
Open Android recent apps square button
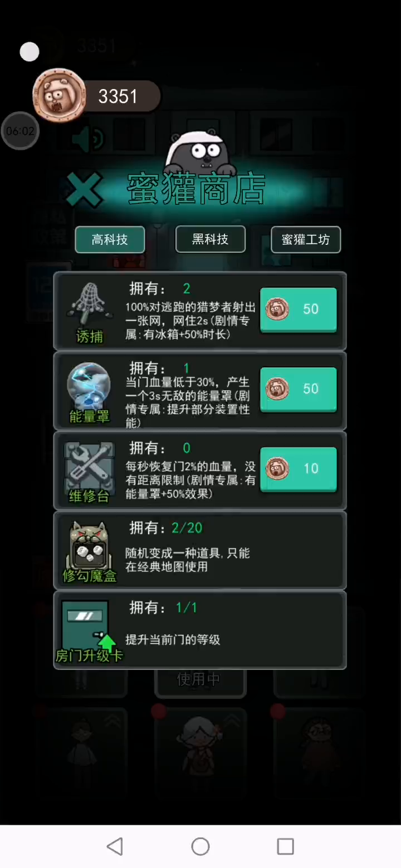click(285, 846)
